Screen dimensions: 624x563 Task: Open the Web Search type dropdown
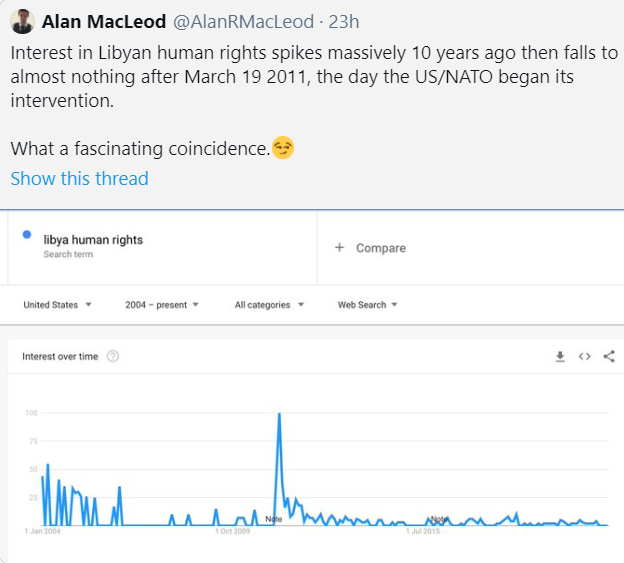coord(368,305)
